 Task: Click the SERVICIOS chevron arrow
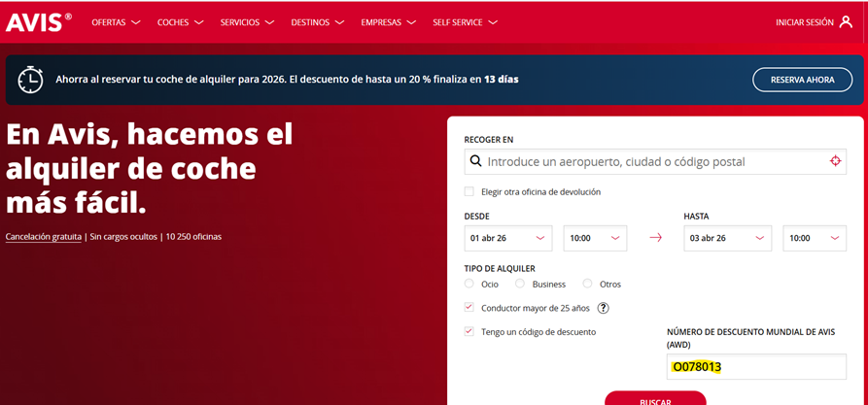[269, 22]
